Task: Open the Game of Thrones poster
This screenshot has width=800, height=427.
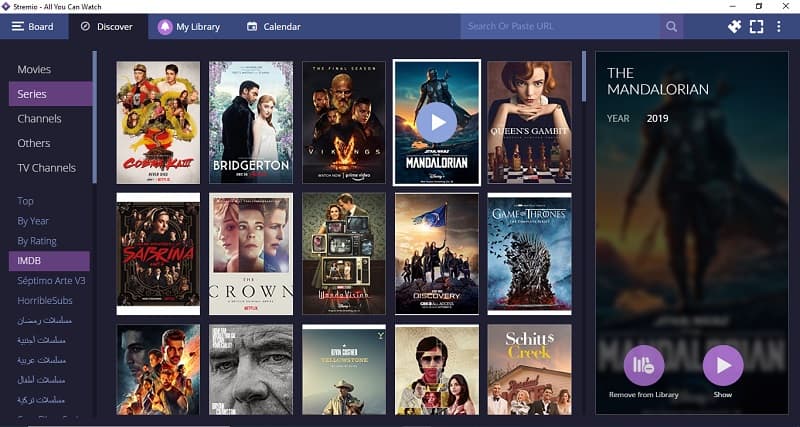Action: 530,254
